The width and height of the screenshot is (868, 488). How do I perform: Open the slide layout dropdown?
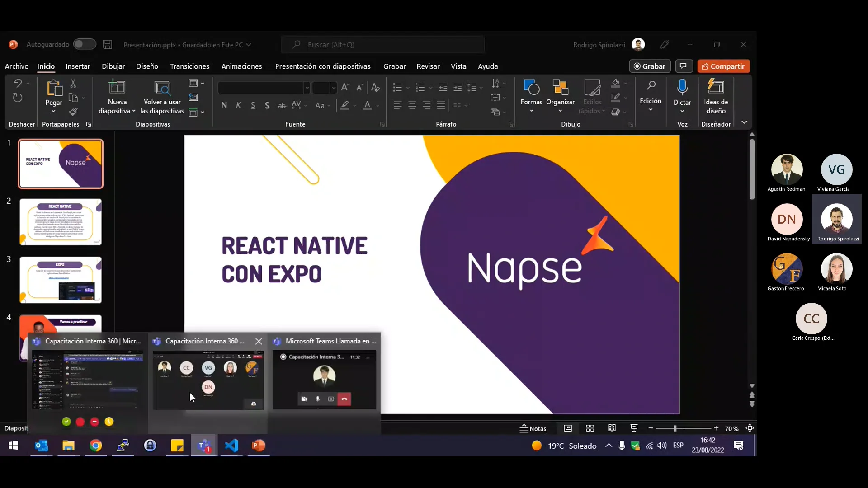[x=196, y=83]
